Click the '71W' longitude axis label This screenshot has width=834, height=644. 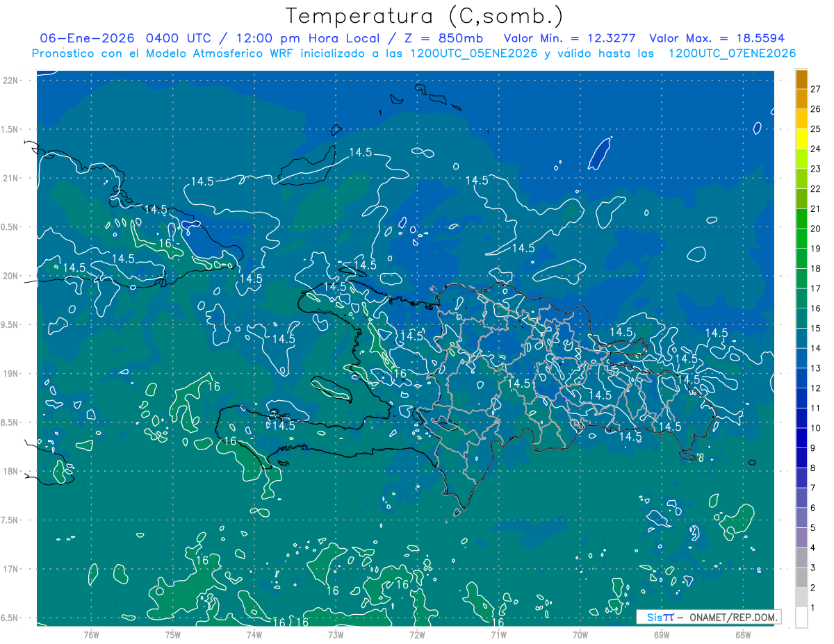click(498, 634)
